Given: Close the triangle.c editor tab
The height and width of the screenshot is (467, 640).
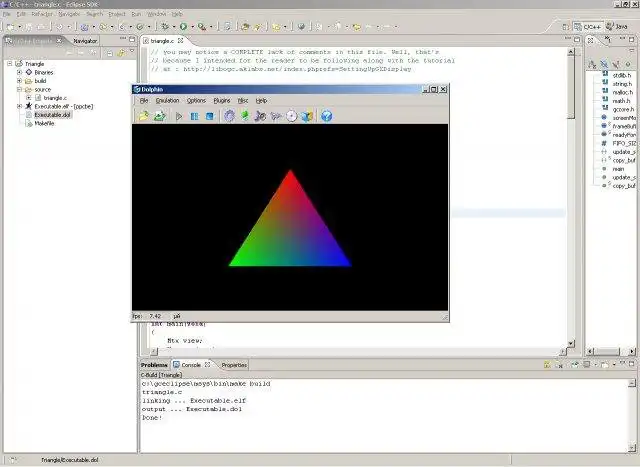Looking at the screenshot, I should (180, 41).
